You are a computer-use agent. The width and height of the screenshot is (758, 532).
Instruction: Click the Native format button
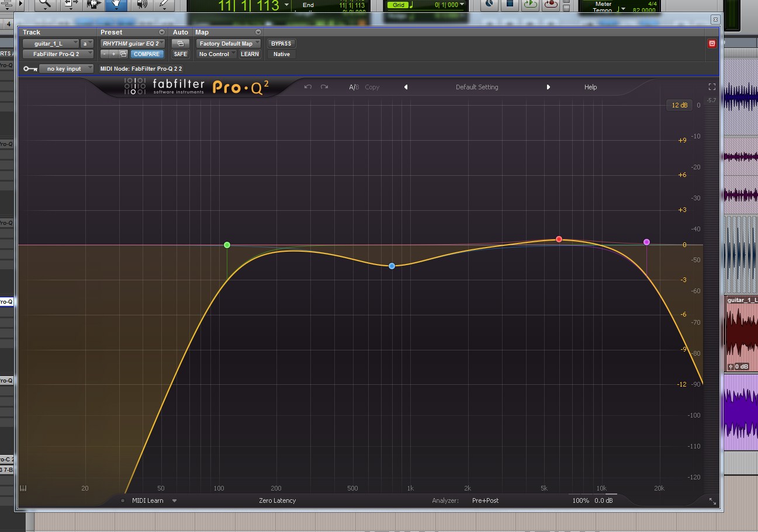pos(281,54)
